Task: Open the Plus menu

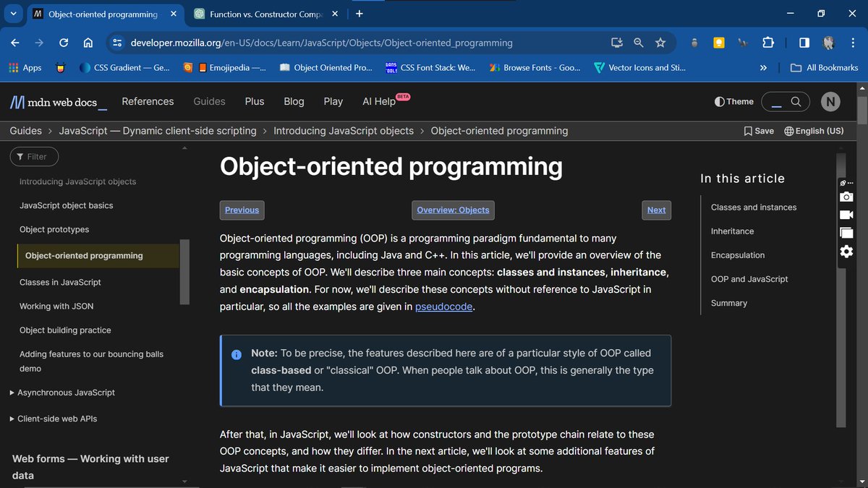Action: (x=255, y=101)
